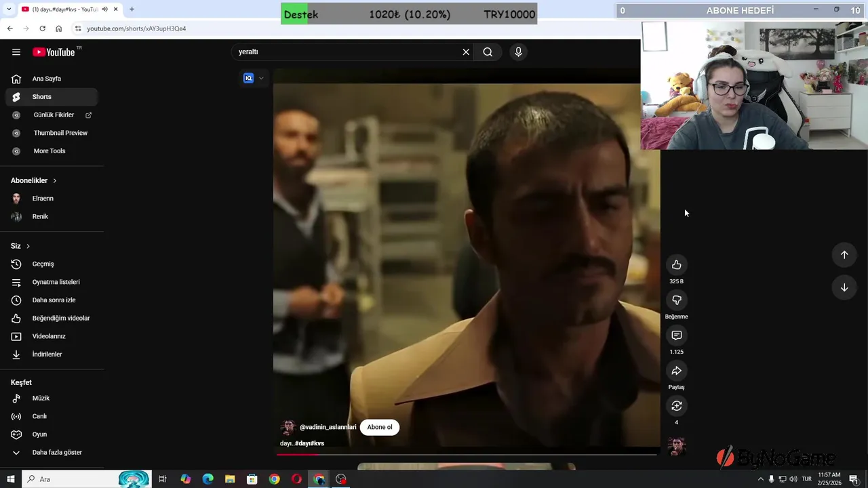Screen dimensions: 868x488
Task: Open the comments showing 1.125
Action: pyautogui.click(x=676, y=335)
